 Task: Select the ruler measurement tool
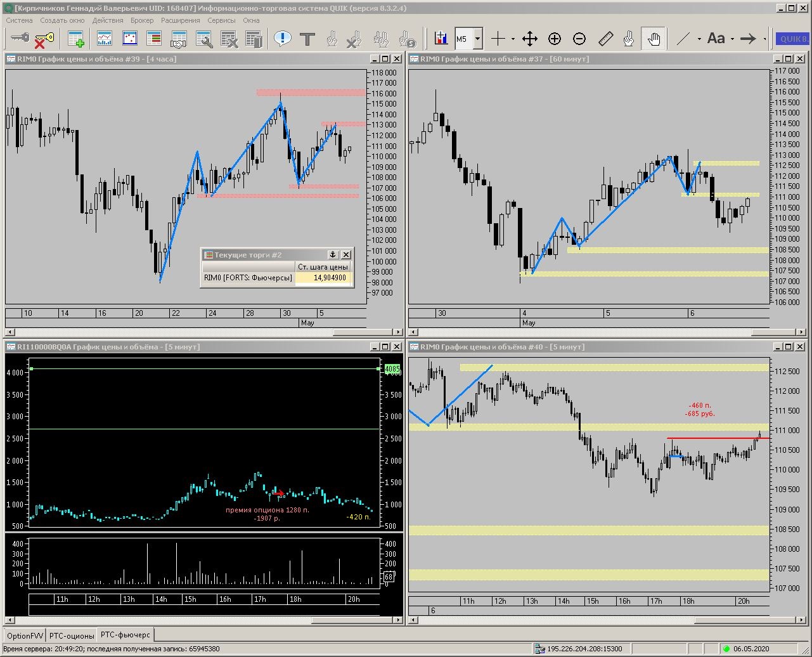pyautogui.click(x=605, y=39)
